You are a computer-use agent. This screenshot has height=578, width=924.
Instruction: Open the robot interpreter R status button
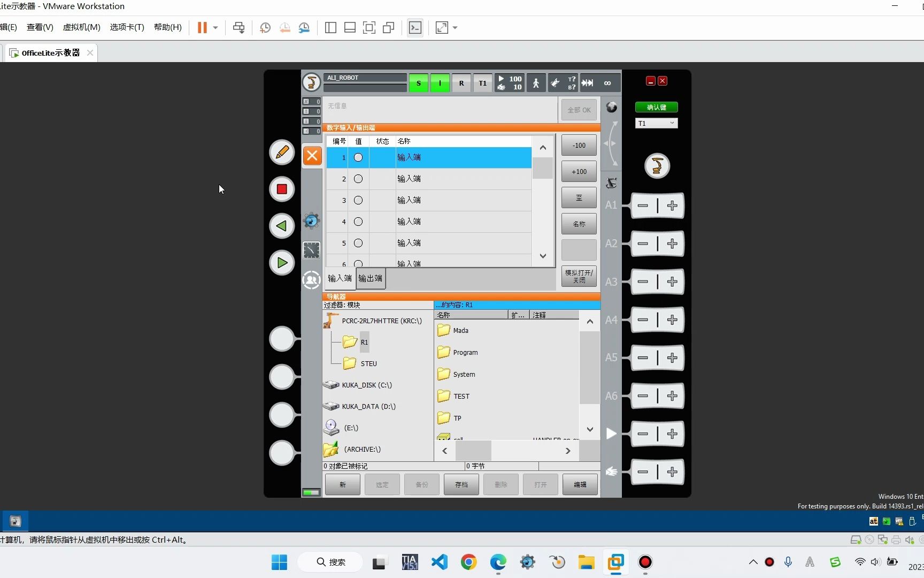click(x=461, y=83)
